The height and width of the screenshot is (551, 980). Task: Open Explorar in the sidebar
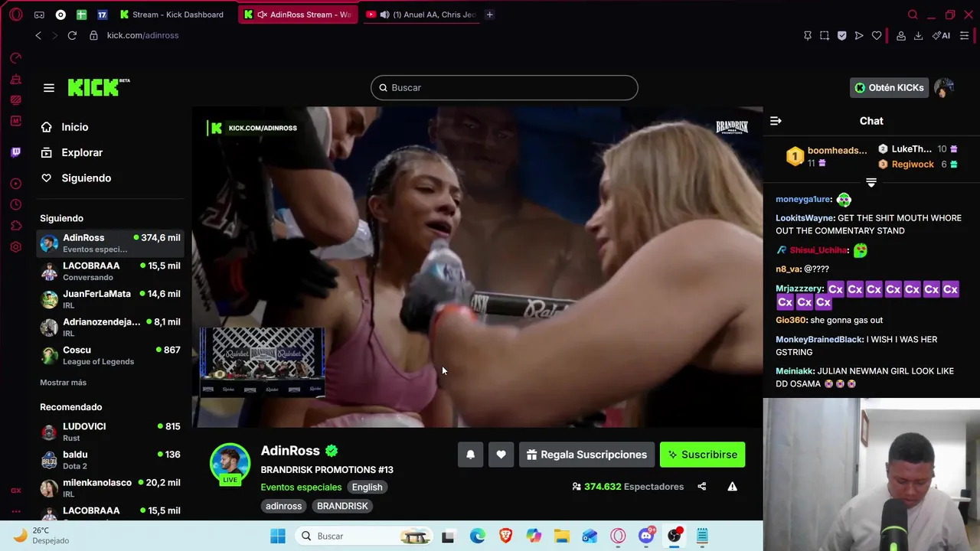click(x=82, y=152)
